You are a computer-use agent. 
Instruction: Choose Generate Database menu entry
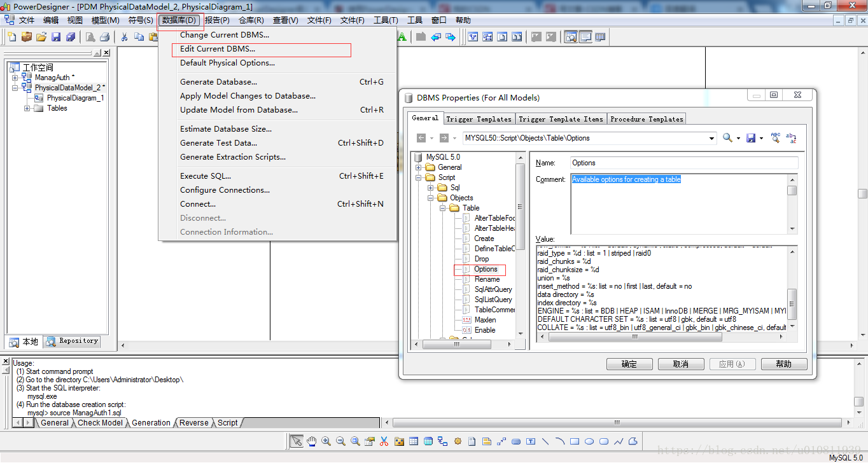coord(218,82)
